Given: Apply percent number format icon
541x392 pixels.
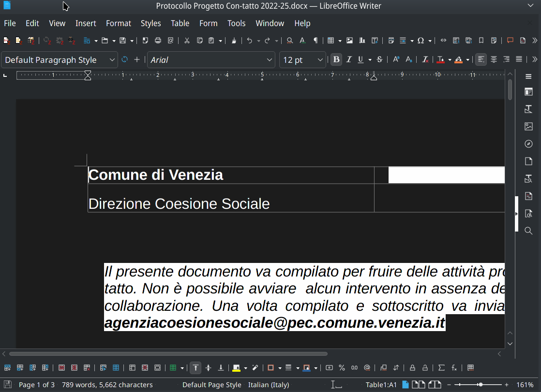Looking at the screenshot, I should click(x=342, y=368).
